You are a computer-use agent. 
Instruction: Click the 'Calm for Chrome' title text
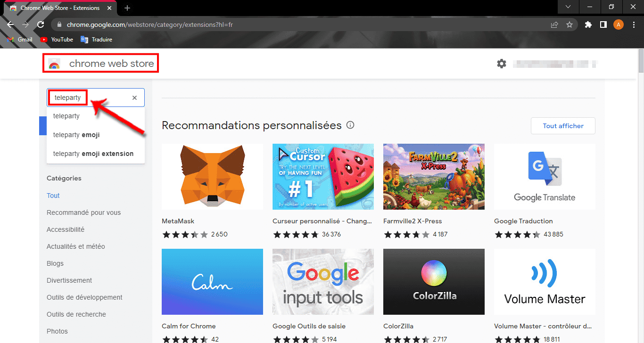click(x=189, y=326)
